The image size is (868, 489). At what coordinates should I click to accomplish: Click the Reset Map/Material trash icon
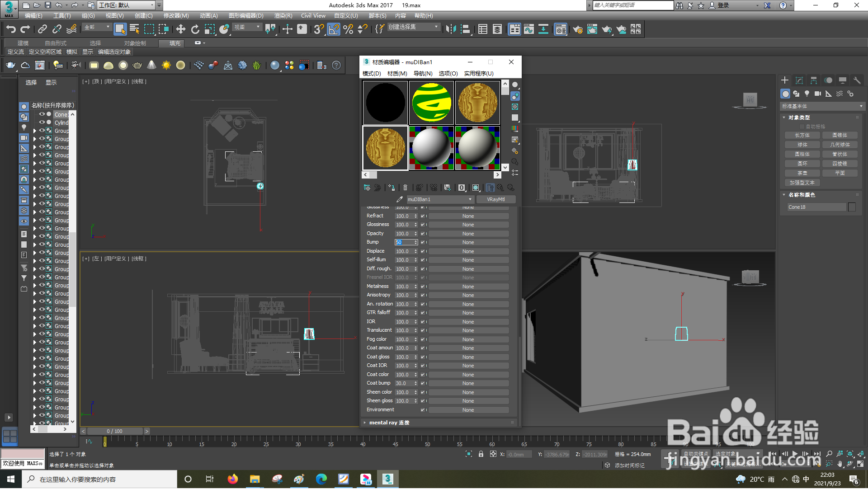(405, 188)
